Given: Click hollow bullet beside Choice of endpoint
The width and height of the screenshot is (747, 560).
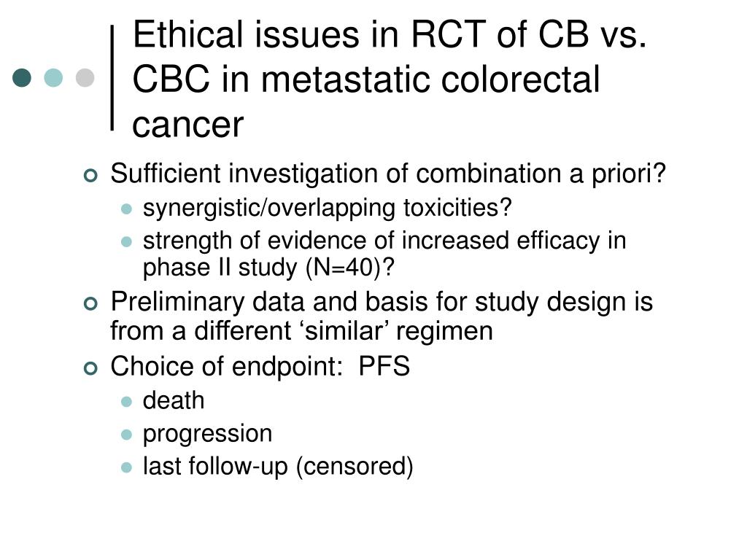Looking at the screenshot, I should click(x=90, y=368).
